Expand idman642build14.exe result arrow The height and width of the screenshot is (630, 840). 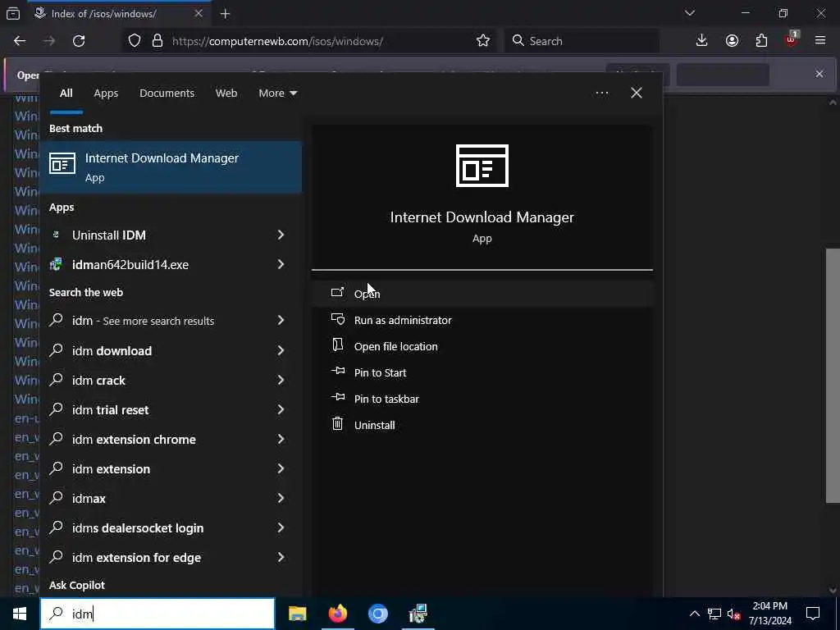click(281, 264)
